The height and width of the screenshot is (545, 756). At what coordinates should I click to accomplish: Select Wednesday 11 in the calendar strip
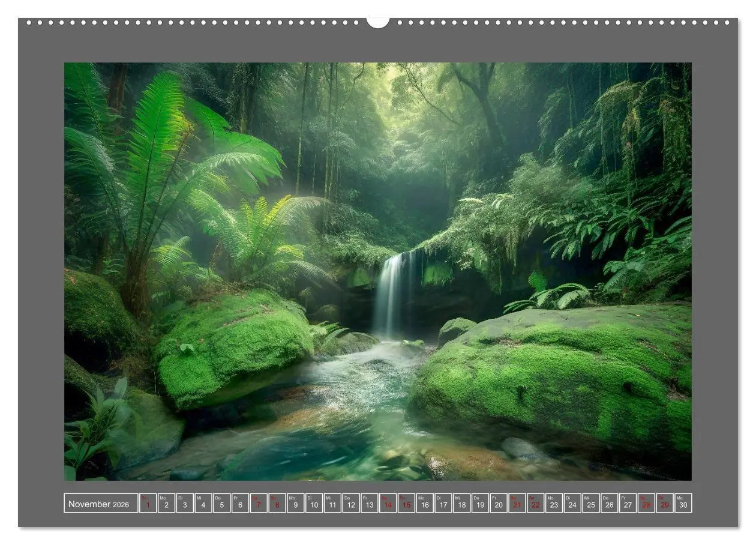(x=332, y=504)
